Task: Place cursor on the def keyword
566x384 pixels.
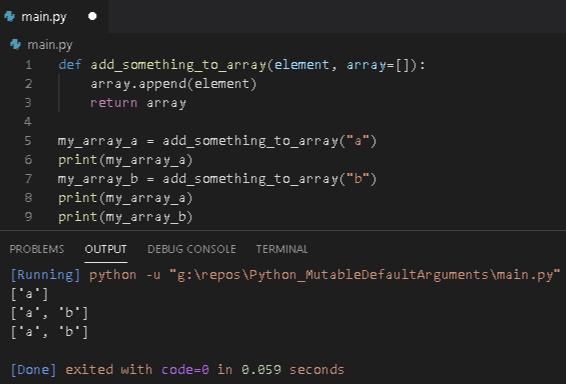Action: (70, 65)
